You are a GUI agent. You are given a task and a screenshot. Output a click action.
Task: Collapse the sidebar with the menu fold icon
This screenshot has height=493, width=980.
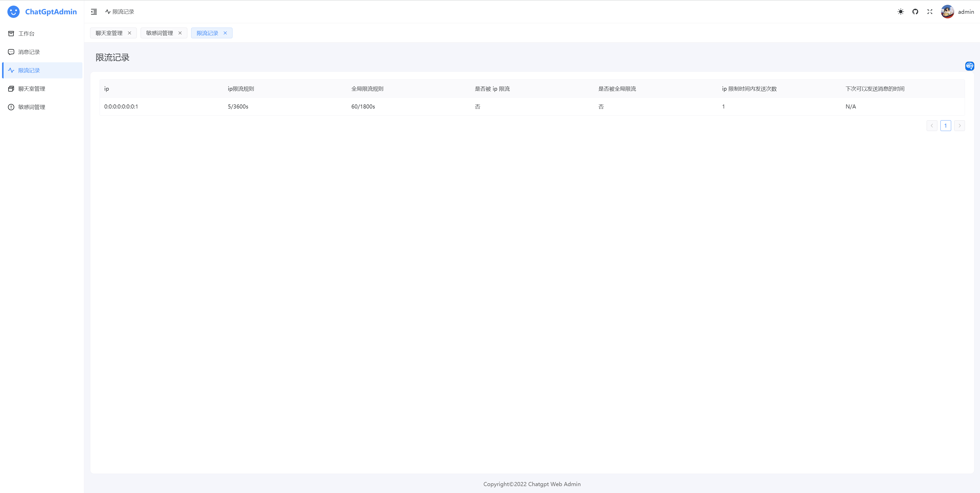[x=94, y=12]
